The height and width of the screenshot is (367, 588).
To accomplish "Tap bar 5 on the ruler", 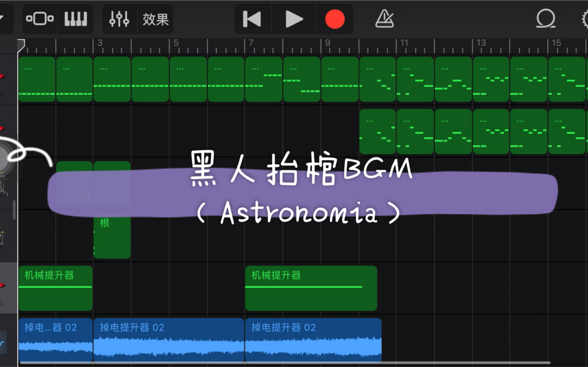I will pyautogui.click(x=176, y=43).
